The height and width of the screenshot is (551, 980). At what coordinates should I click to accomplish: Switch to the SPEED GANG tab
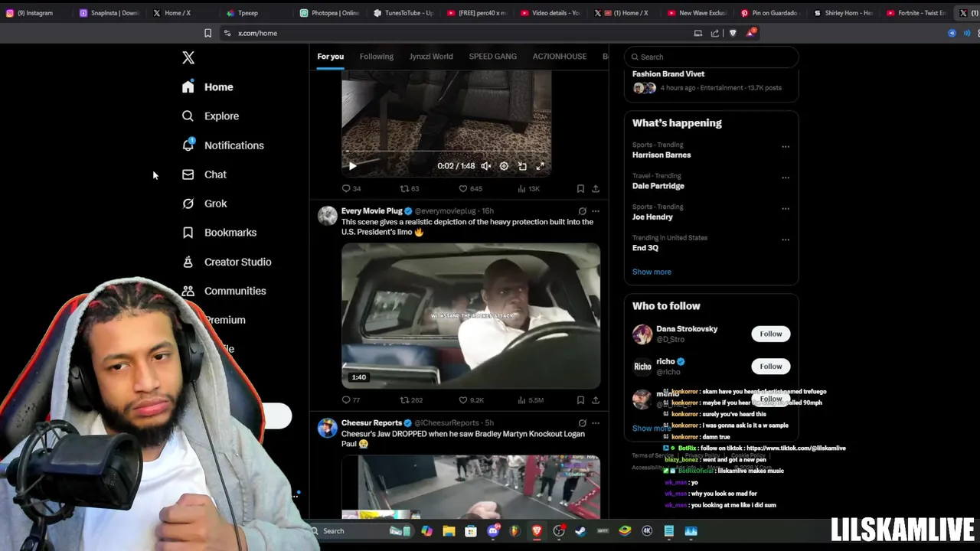(x=493, y=57)
